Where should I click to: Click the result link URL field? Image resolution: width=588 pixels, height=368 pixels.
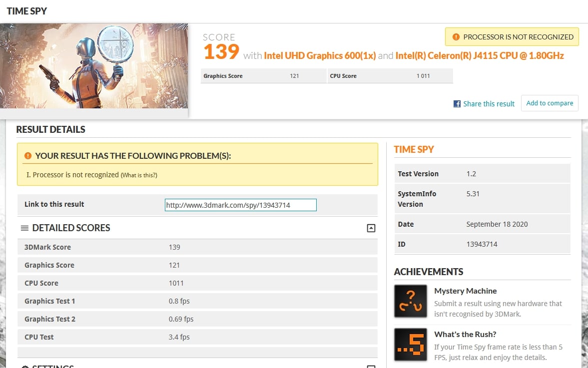(241, 205)
